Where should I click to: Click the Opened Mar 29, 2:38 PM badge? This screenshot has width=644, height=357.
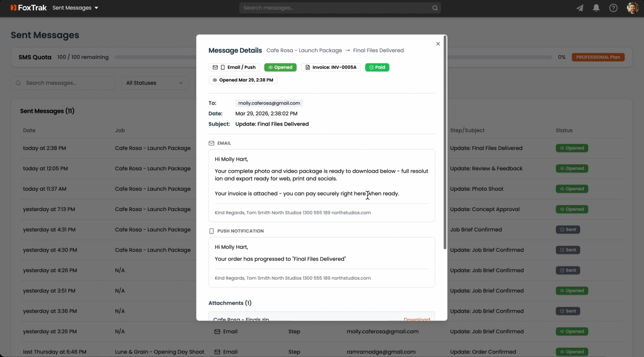(x=243, y=80)
